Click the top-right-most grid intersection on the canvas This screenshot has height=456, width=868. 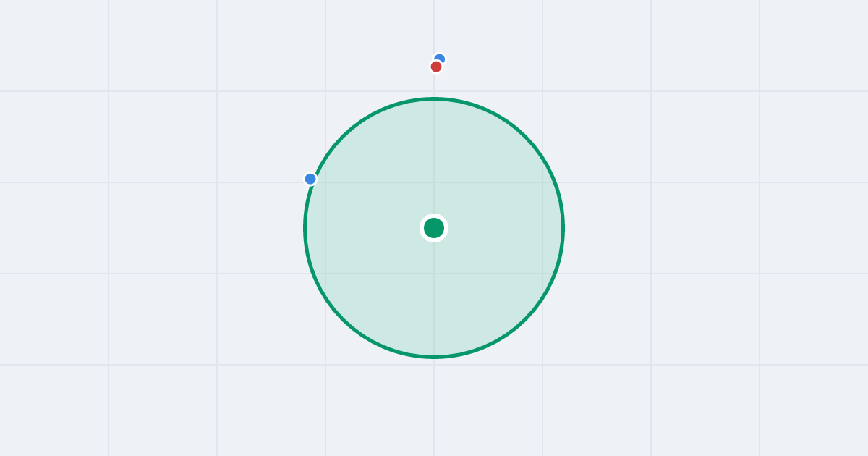coord(759,91)
